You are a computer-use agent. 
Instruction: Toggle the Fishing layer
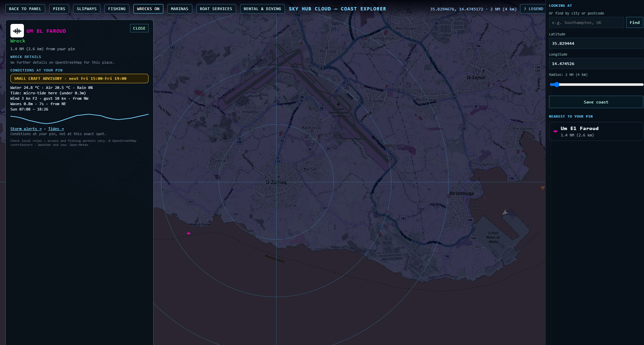pyautogui.click(x=117, y=9)
